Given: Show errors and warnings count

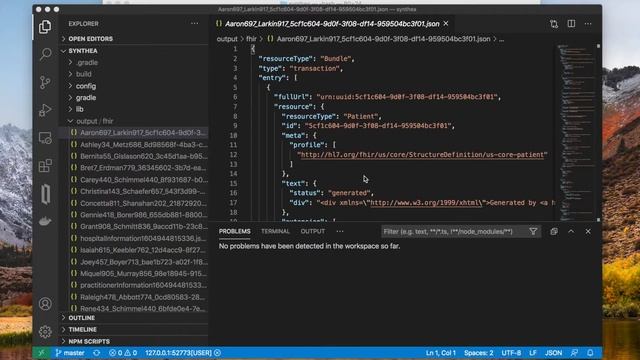Looking at the screenshot, I should [123, 353].
